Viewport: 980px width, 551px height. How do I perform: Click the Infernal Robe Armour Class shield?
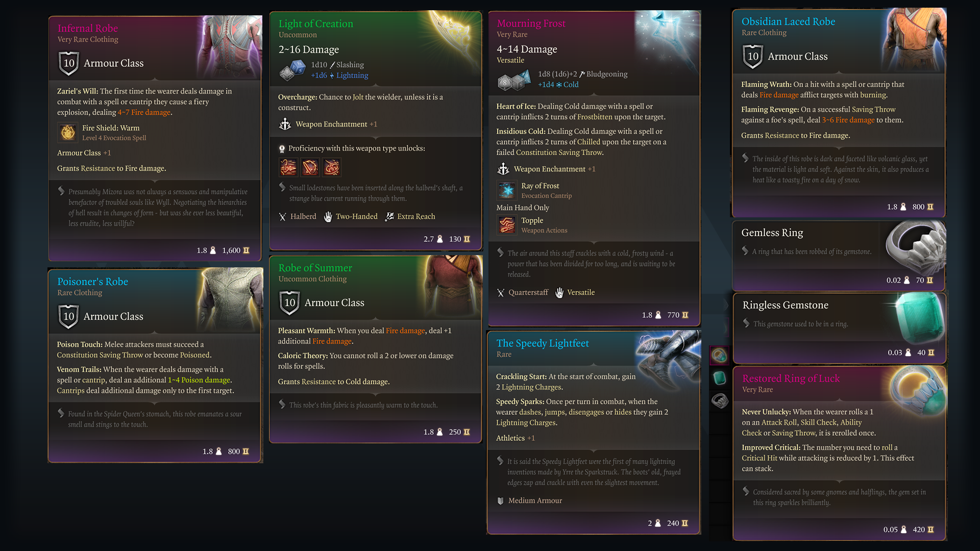[69, 63]
